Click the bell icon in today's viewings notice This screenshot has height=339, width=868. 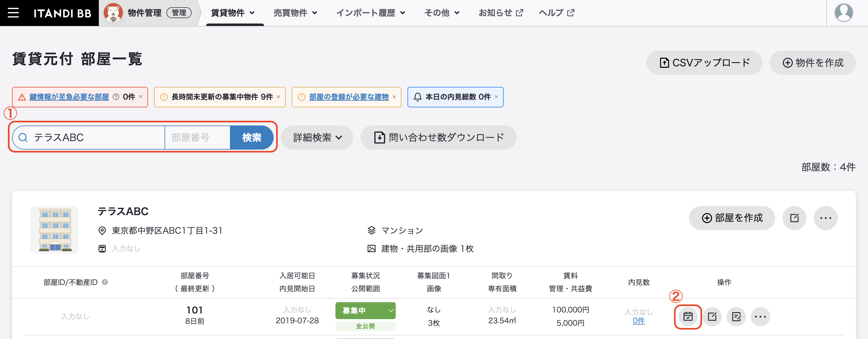417,97
